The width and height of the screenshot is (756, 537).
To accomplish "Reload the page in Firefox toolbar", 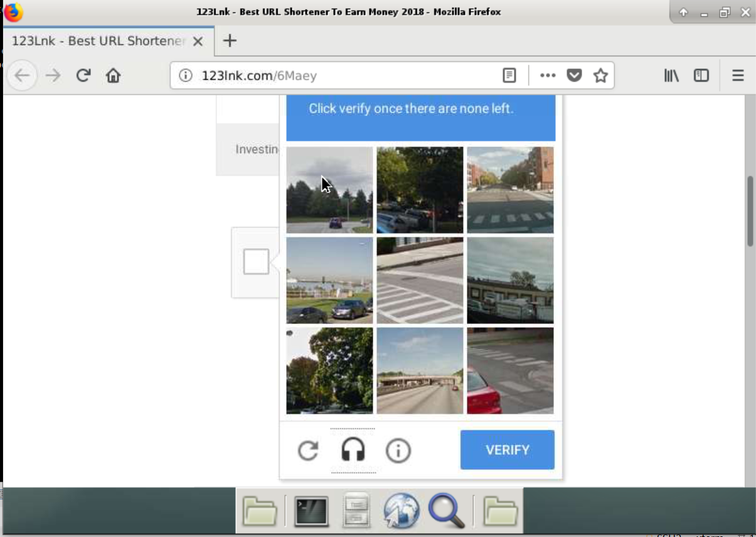I will [83, 76].
